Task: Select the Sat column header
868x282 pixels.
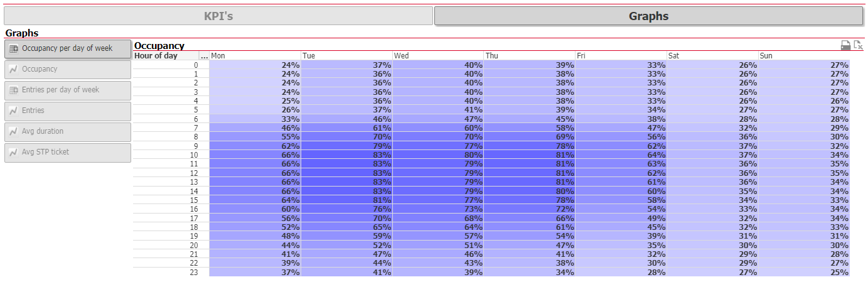Action: pos(712,56)
